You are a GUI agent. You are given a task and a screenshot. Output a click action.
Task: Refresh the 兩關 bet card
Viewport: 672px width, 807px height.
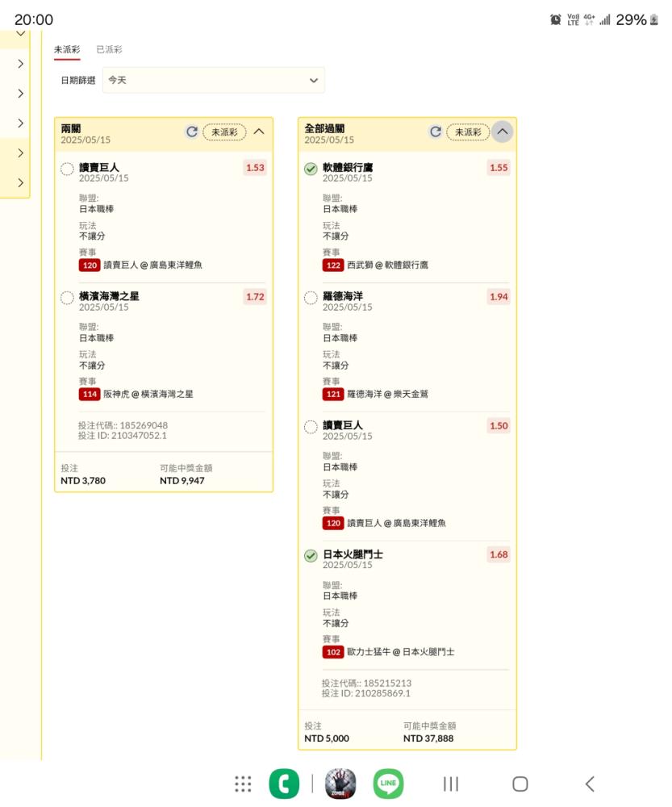point(192,132)
